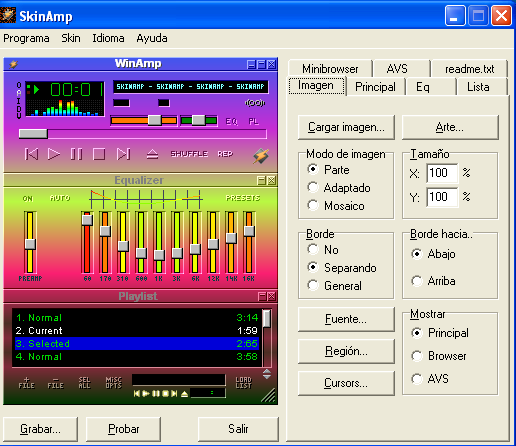Toggle the PL playlist button in WinAmp
Viewport: 516px width, 446px height.
[253, 121]
